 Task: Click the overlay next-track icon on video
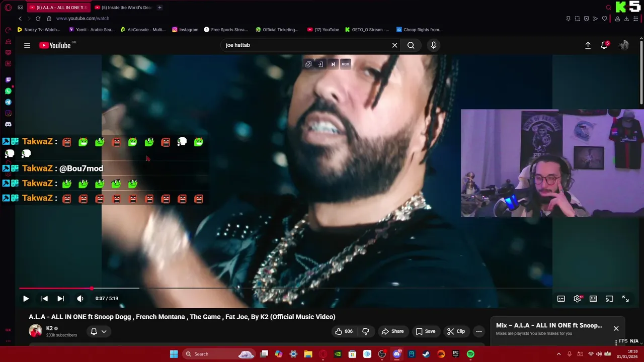click(x=333, y=64)
